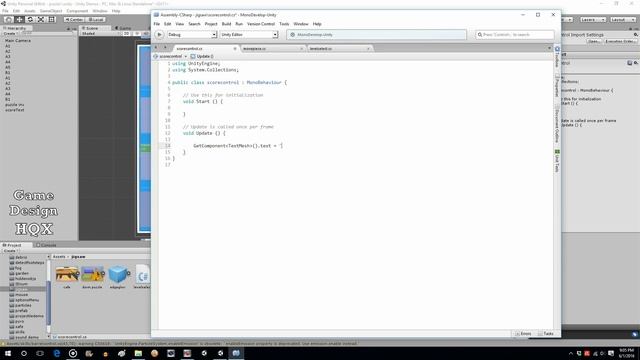Viewport: 640px width, 360px height.
Task: Open the Hierarchy Create dropdown
Action: point(10,33)
